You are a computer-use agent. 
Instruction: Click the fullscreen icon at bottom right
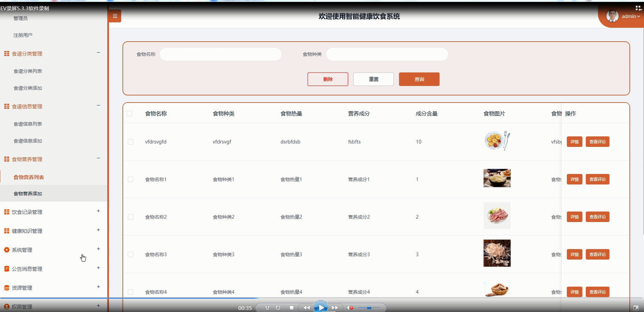click(x=636, y=308)
